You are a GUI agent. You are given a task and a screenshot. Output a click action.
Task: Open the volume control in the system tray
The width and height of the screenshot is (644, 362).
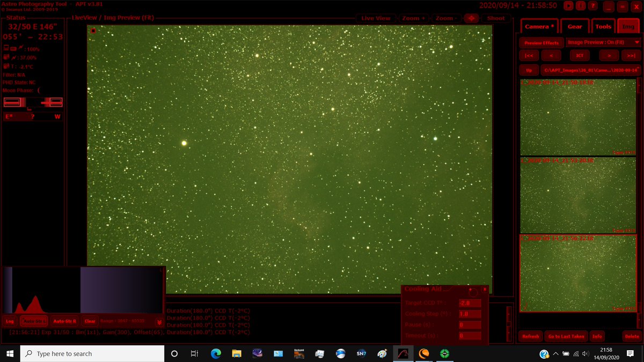tap(586, 353)
